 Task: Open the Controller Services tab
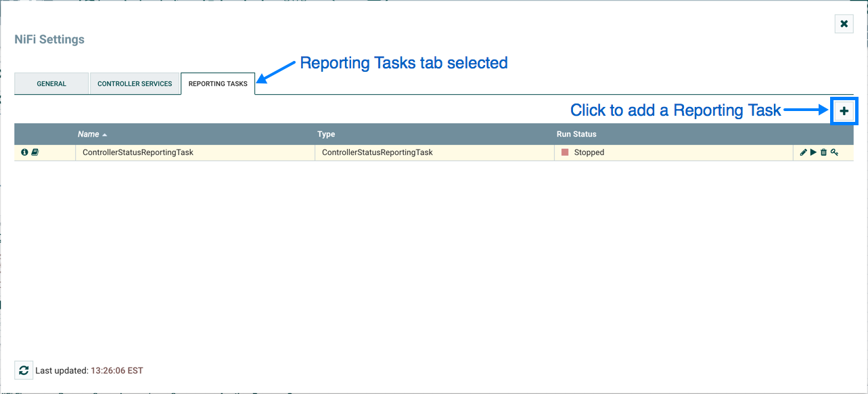[135, 83]
